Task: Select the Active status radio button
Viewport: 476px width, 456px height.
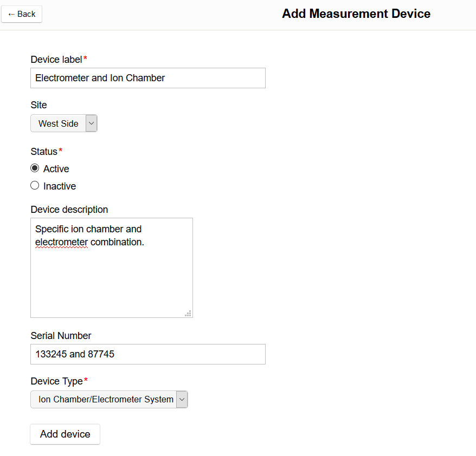Action: tap(35, 168)
